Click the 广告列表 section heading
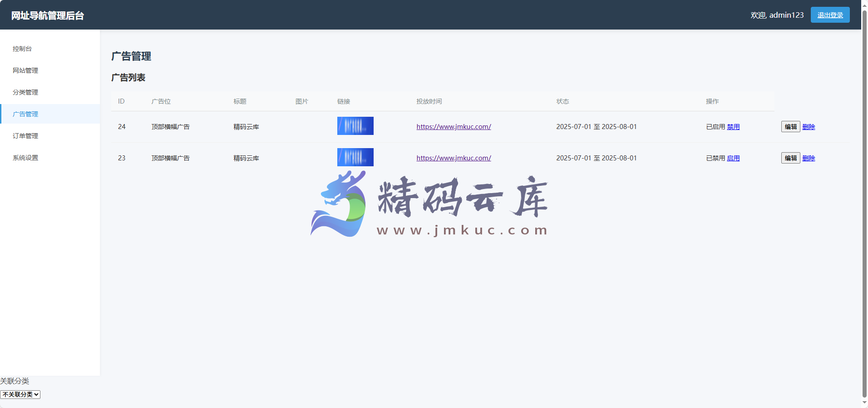The image size is (868, 408). pos(128,78)
